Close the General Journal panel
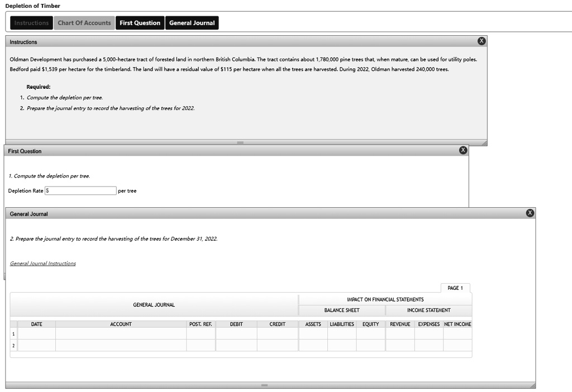 click(530, 212)
